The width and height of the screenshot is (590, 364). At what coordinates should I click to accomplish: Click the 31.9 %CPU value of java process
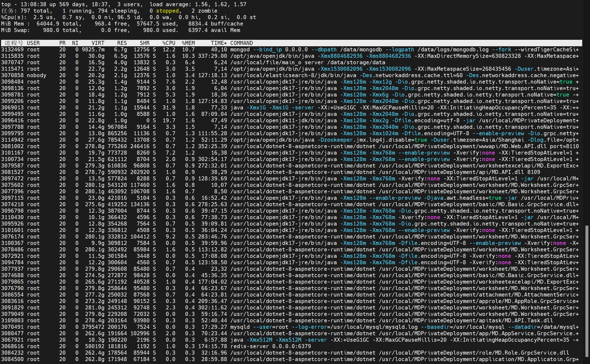click(169, 108)
